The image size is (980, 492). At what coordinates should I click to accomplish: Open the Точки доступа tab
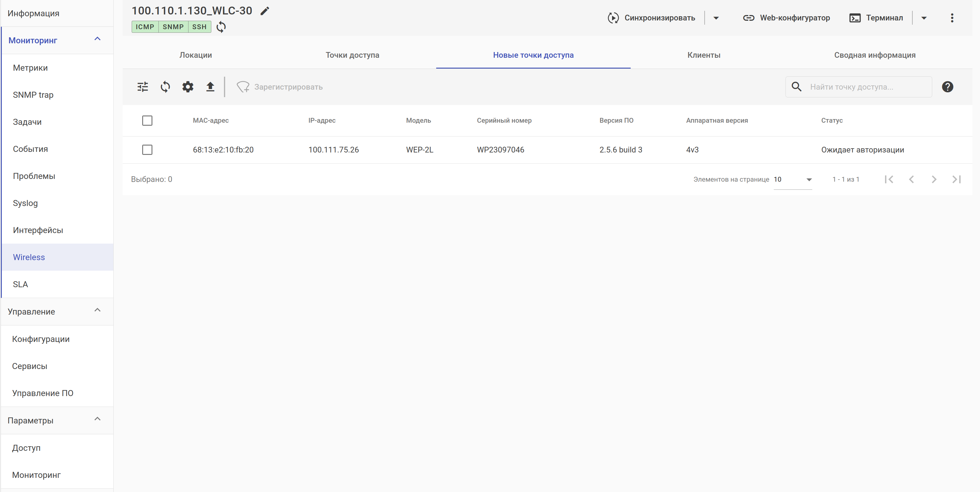352,55
